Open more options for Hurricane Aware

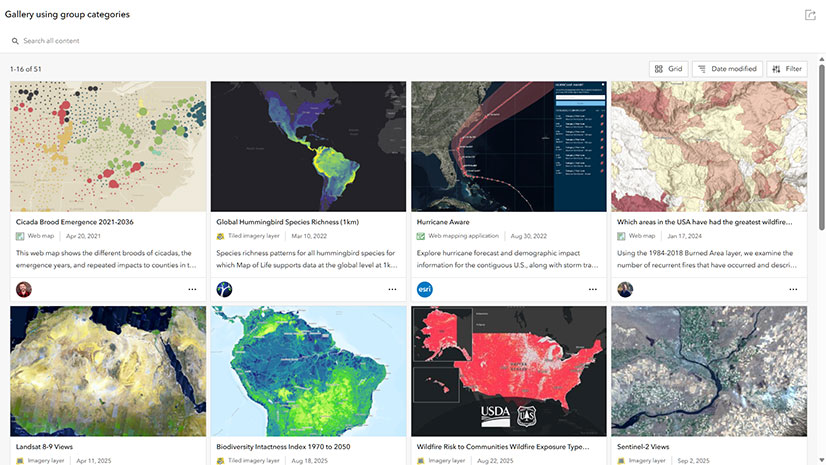(x=593, y=289)
